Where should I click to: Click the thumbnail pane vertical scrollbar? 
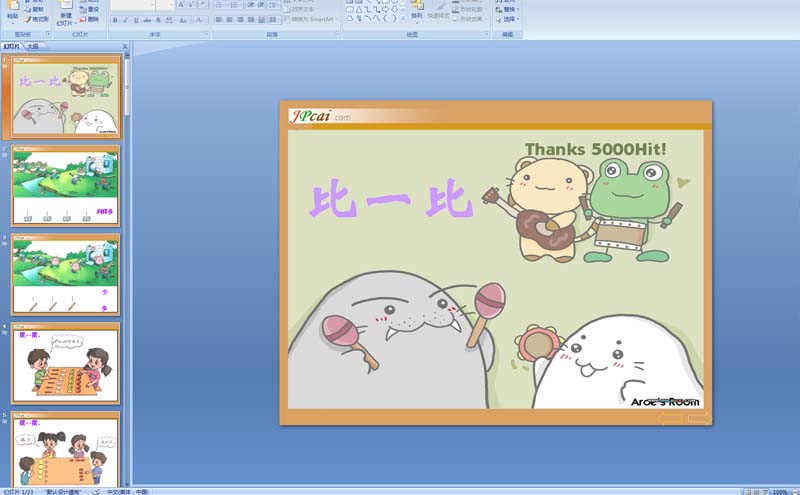click(x=127, y=270)
